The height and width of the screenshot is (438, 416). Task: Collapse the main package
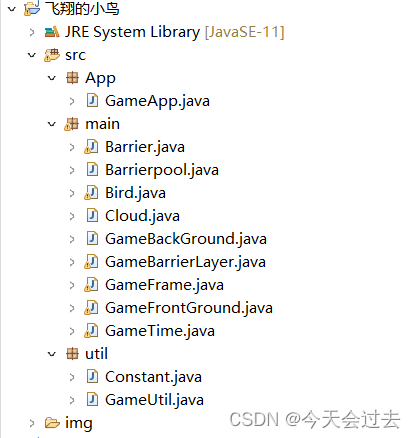pos(52,124)
